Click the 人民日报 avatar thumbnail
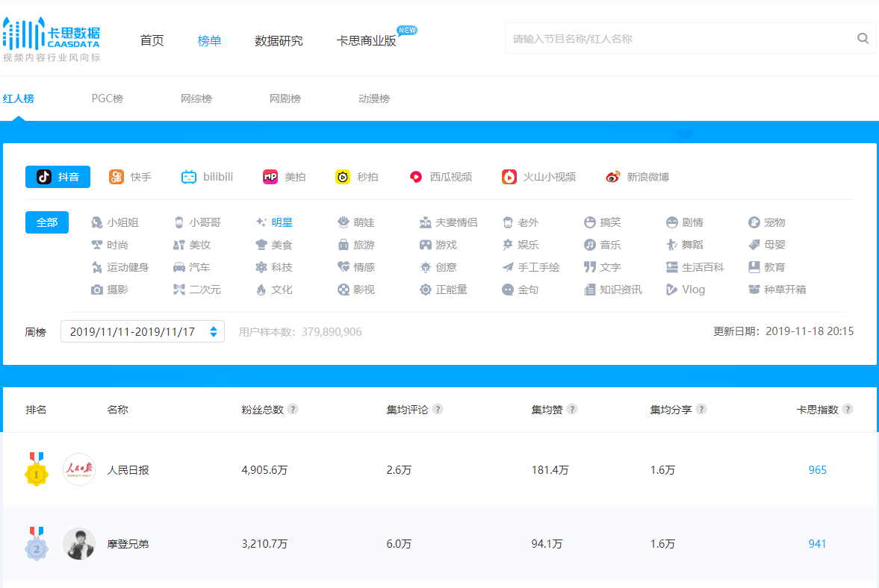 pos(78,470)
